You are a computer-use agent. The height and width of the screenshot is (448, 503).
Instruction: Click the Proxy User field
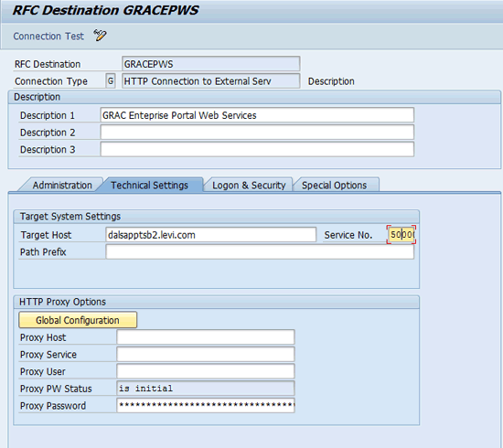[206, 371]
